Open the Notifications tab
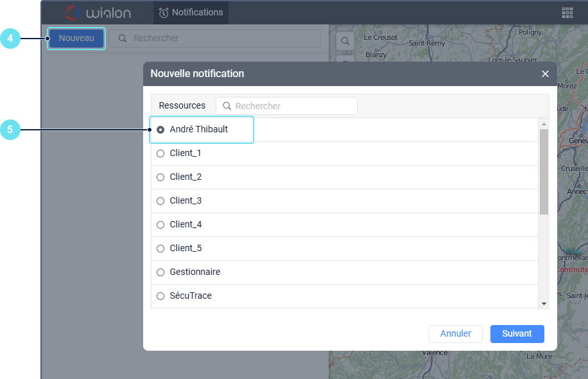This screenshot has width=588, height=379. [x=191, y=13]
